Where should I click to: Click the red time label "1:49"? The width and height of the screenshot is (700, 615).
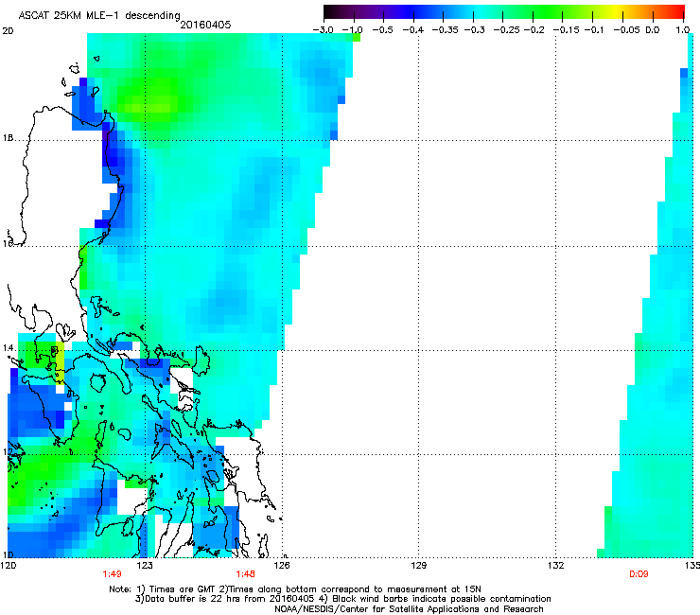click(112, 574)
